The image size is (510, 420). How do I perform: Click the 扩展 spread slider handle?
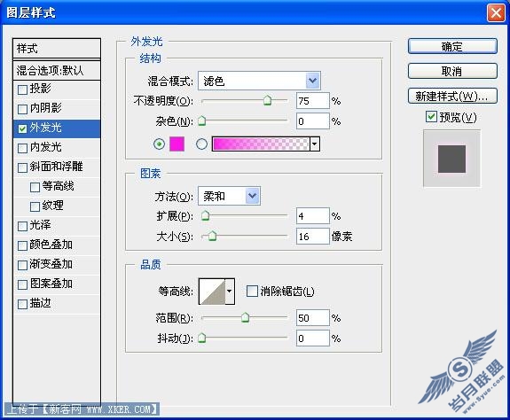205,215
